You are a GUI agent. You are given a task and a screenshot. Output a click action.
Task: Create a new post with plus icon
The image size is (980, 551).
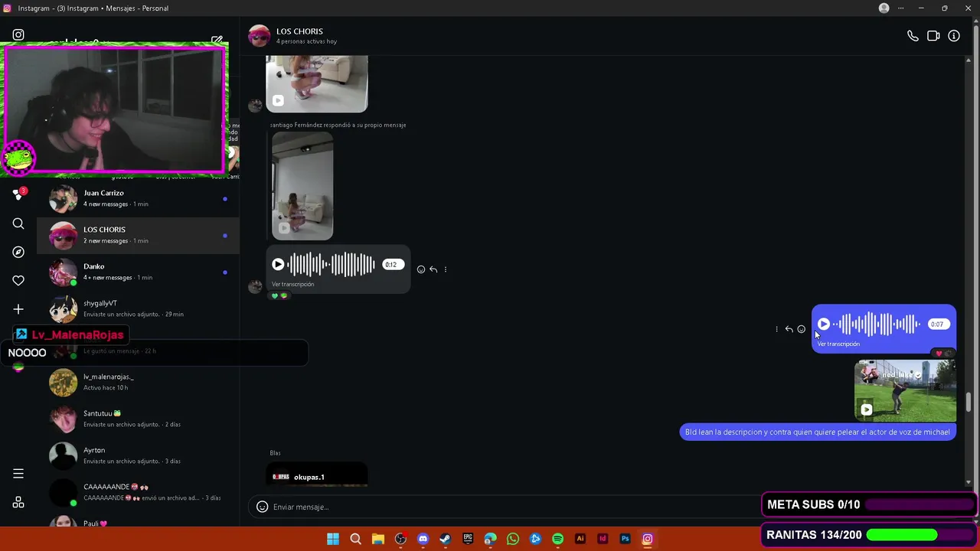[x=18, y=309]
